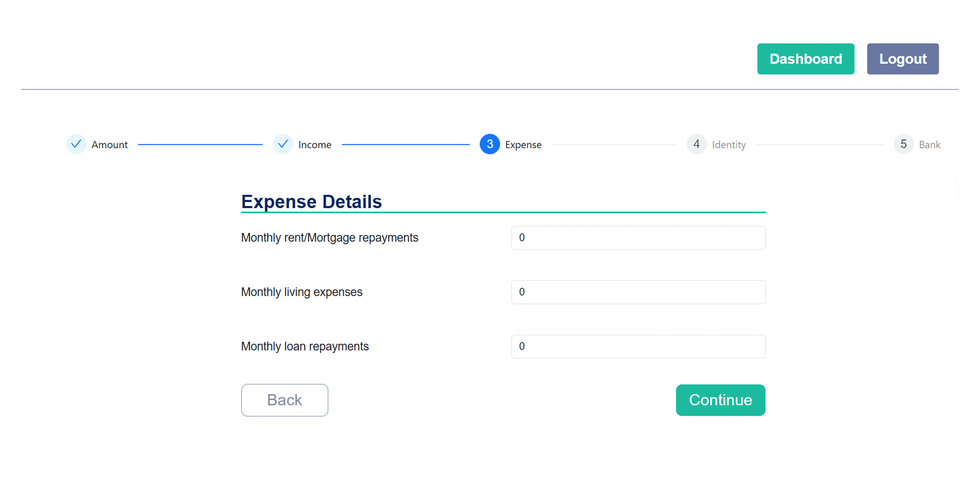Focus the Monthly loan repayments input
Screen dimensions: 980x493
(638, 347)
